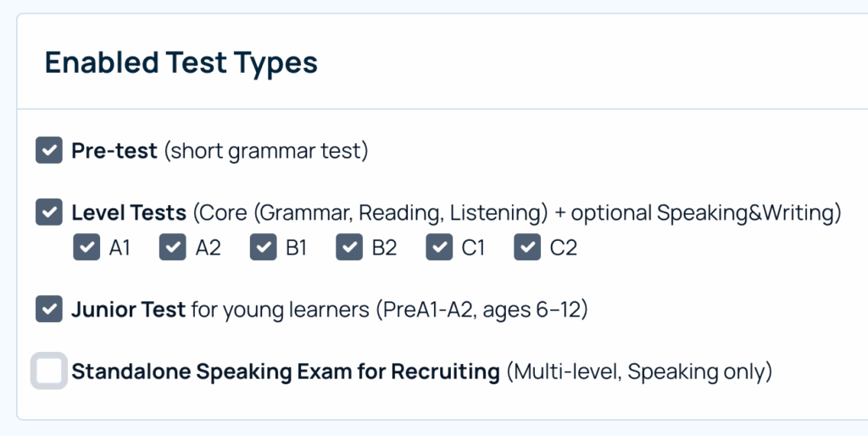Click '(Multi-level, Speaking only)' description text
The height and width of the screenshot is (436, 868).
(x=639, y=372)
